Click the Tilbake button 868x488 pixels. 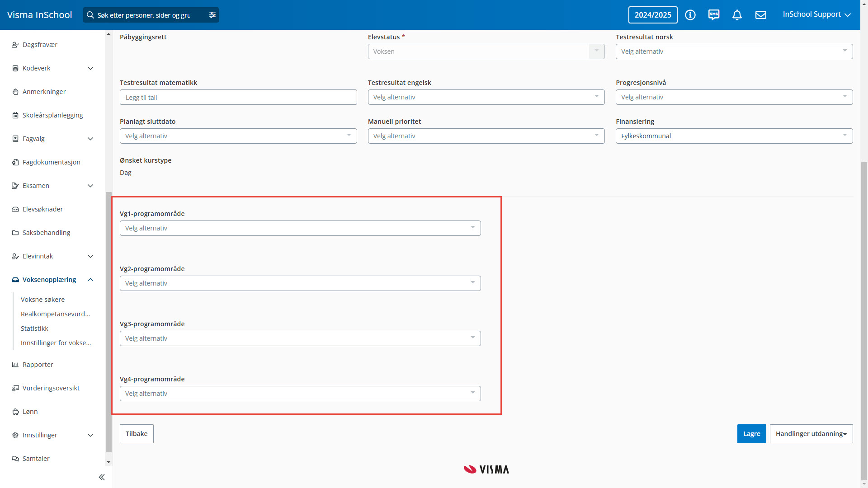[x=137, y=434]
